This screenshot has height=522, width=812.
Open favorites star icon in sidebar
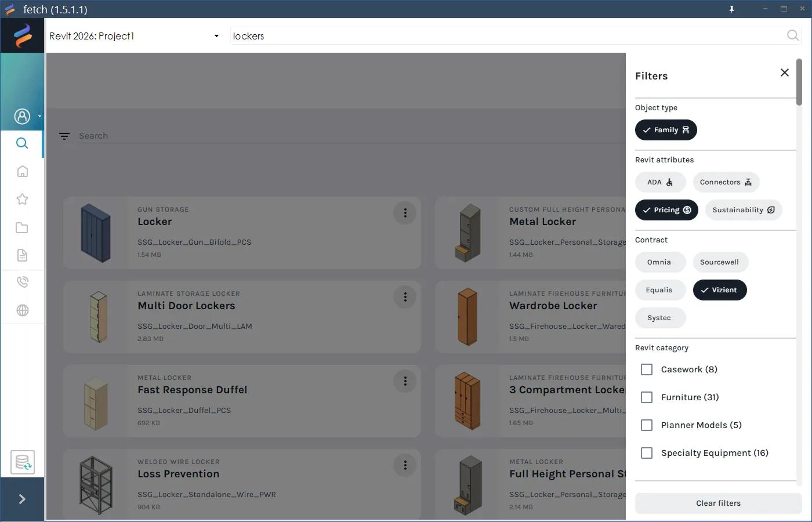pos(22,199)
